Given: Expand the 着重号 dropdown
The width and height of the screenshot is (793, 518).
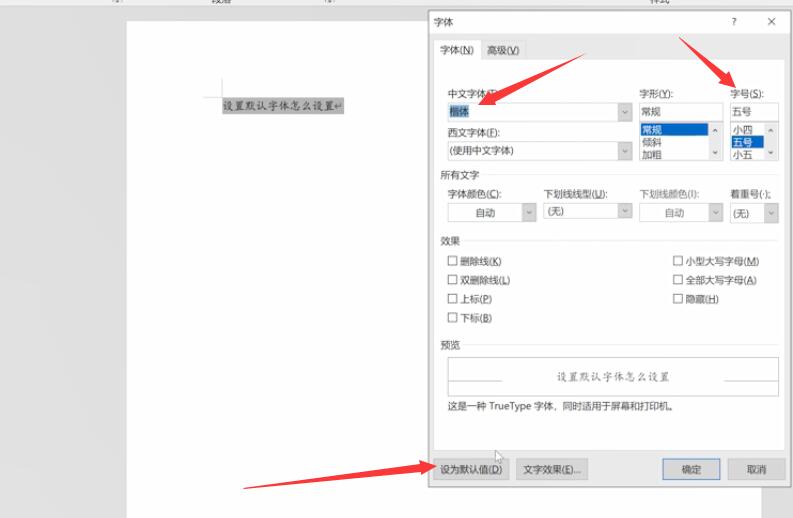Looking at the screenshot, I should pos(771,213).
